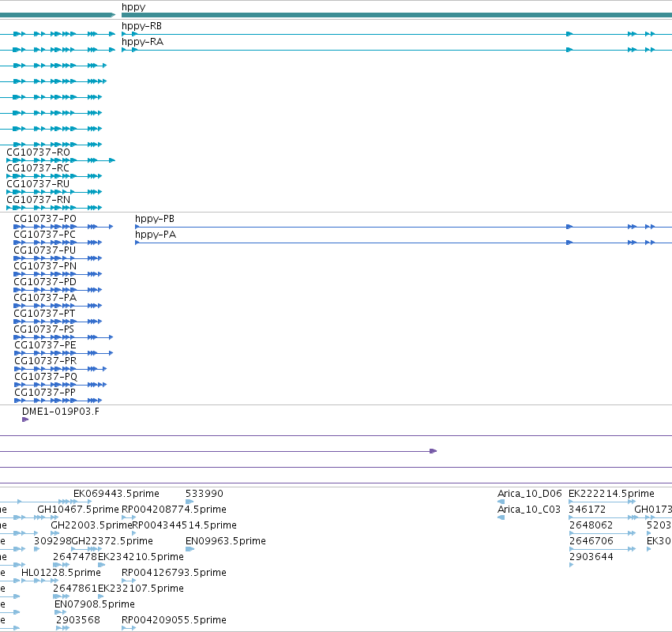Select HL01228.5prime EST label
The image size is (672, 632).
[61, 574]
